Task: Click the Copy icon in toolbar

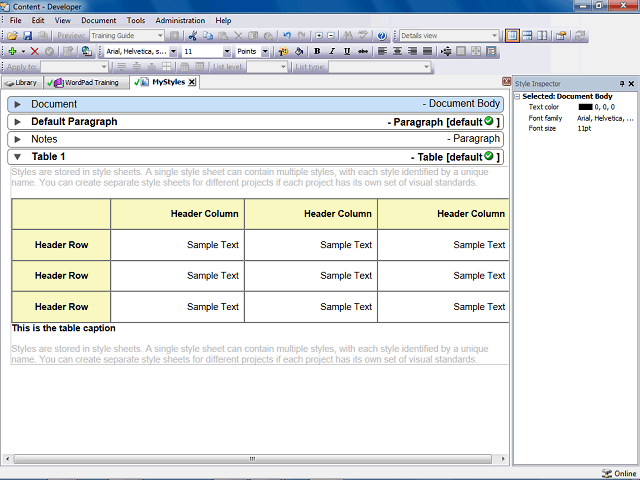Action: click(208, 36)
